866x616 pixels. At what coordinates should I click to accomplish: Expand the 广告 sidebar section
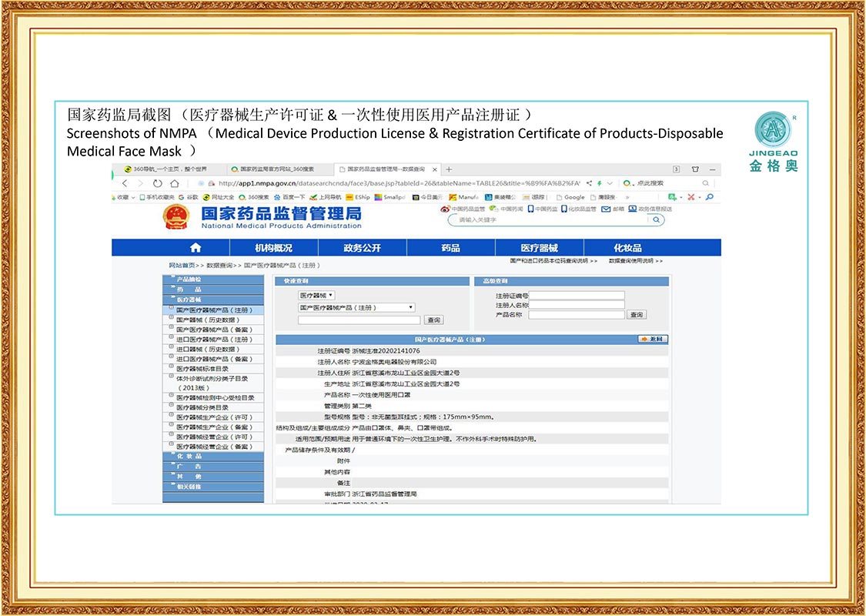213,467
